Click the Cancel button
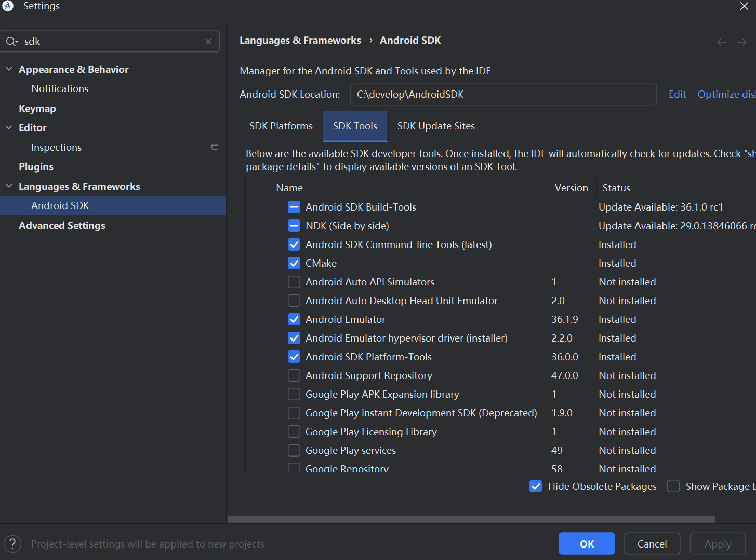This screenshot has height=560, width=756. (652, 544)
